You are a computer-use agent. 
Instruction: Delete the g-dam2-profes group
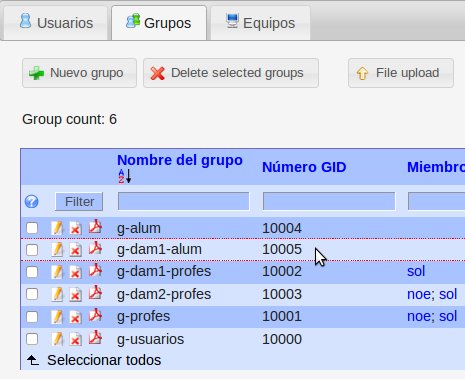click(x=76, y=295)
